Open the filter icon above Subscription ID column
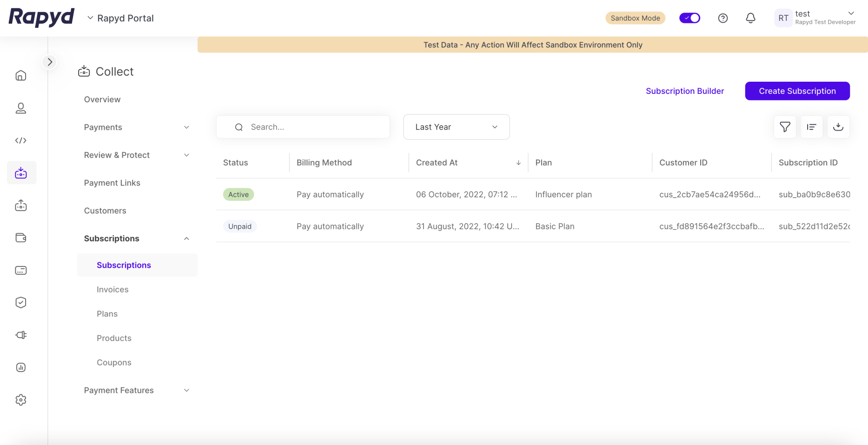The image size is (868, 445). (785, 126)
